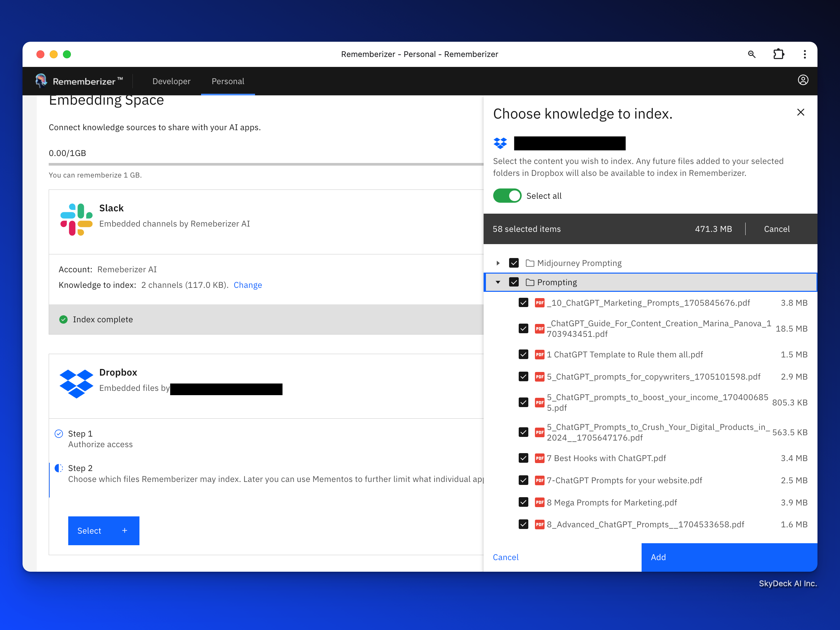Image resolution: width=840 pixels, height=630 pixels.
Task: Uncheck the Midjourney Prompting folder checkbox
Action: click(x=514, y=263)
